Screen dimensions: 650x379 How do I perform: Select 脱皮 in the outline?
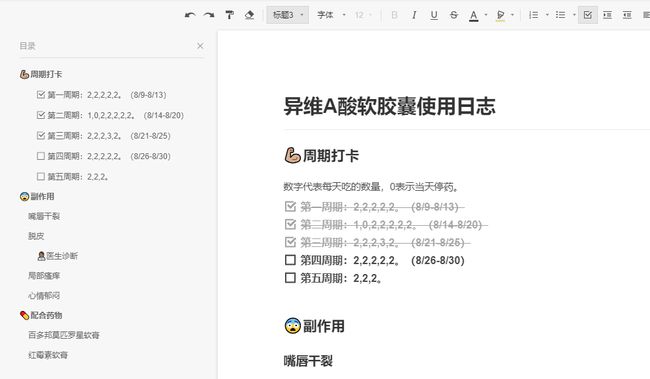[x=36, y=236]
